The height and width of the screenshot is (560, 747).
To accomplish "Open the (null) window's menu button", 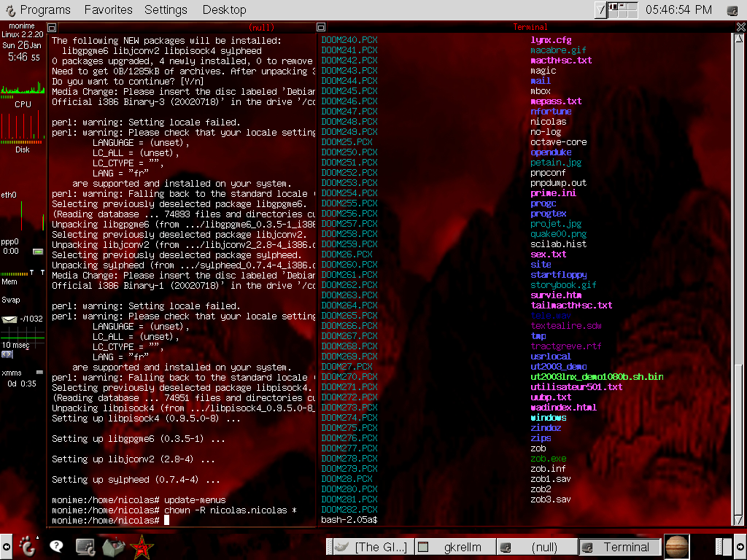I will [52, 27].
